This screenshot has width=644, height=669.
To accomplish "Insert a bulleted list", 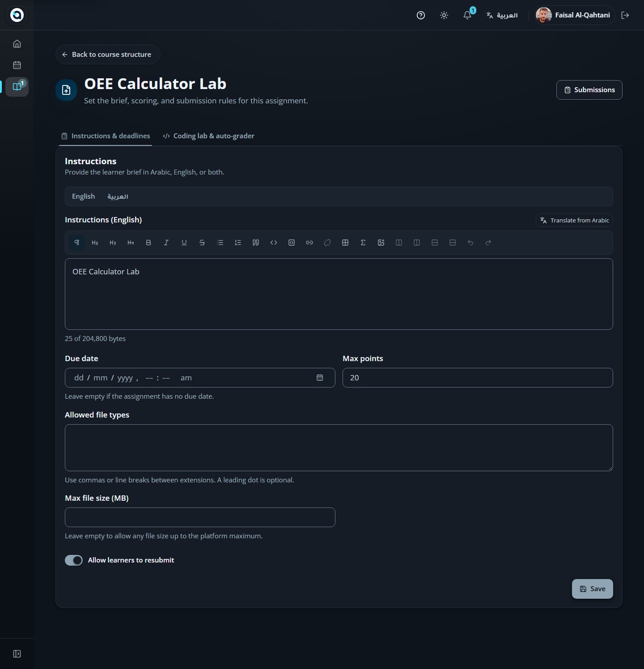I will tap(220, 243).
